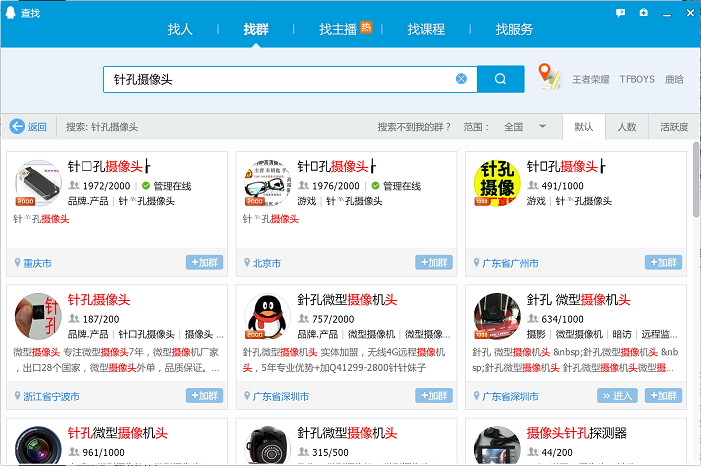Click the 搜索不到我的群? link

click(414, 127)
